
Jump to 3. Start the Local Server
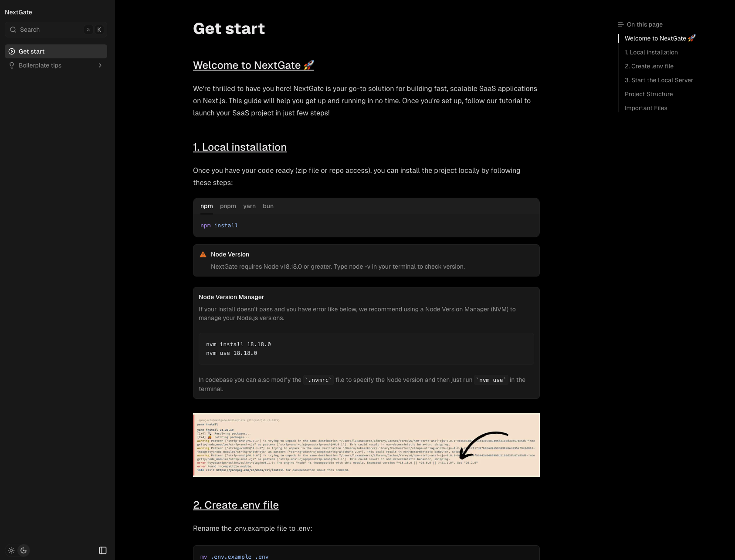point(659,80)
